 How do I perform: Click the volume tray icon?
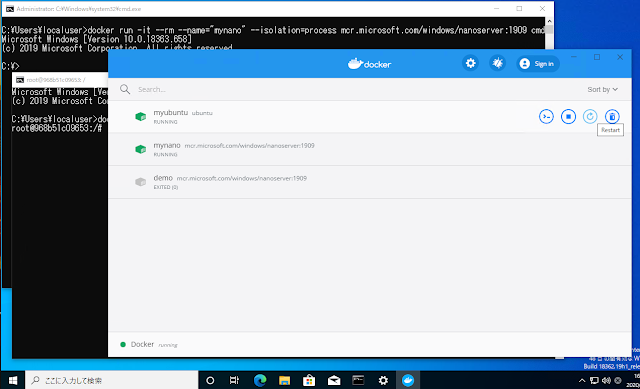coord(606,380)
